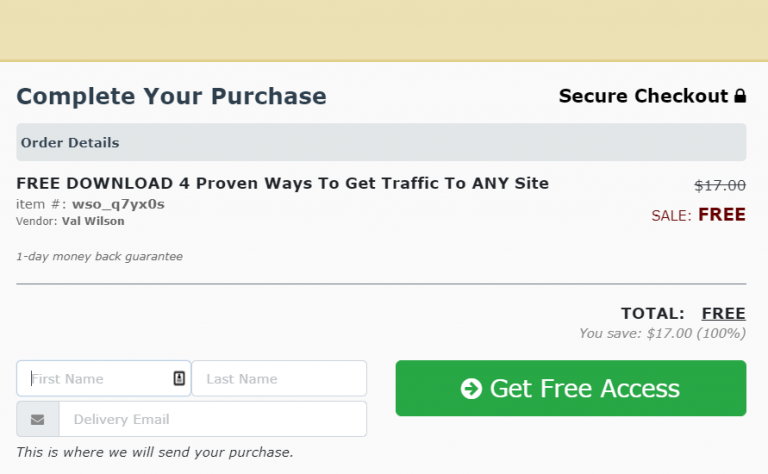Click the envelope icon beside Delivery Email

coord(38,419)
